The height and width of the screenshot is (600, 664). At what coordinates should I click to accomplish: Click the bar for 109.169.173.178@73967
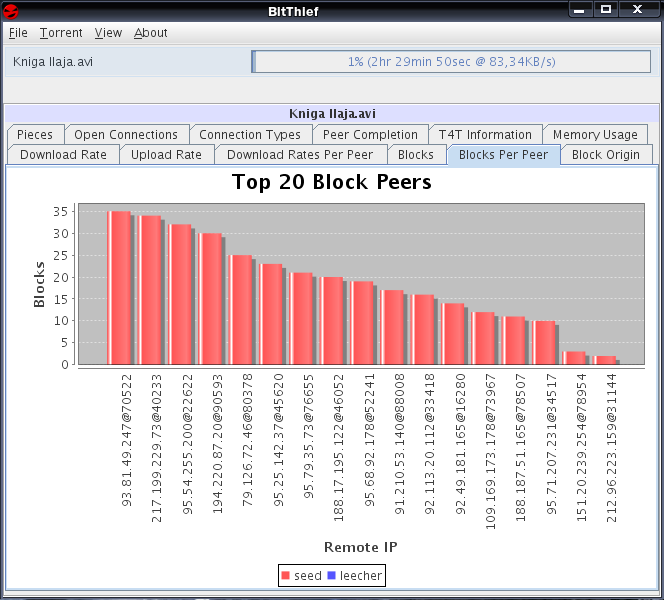pyautogui.click(x=483, y=338)
